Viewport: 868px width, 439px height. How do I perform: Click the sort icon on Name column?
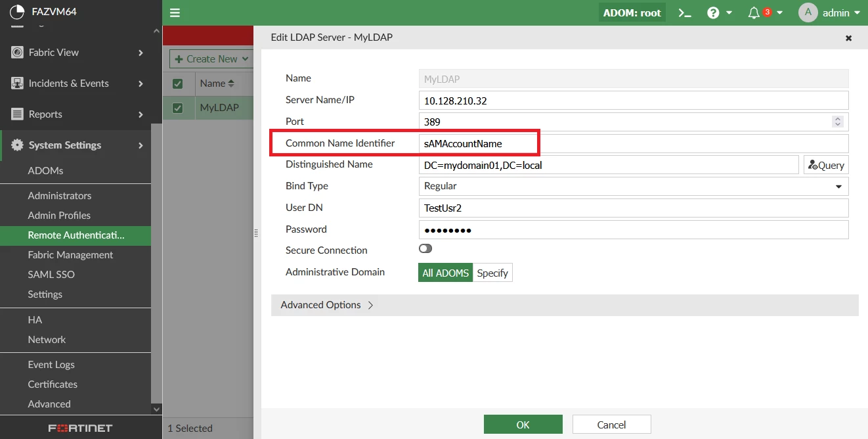point(231,83)
